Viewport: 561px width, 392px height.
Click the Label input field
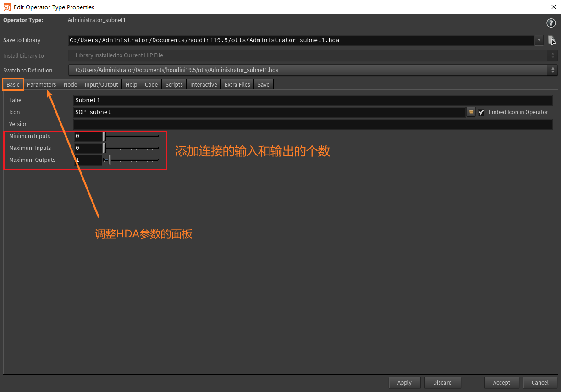click(x=313, y=100)
